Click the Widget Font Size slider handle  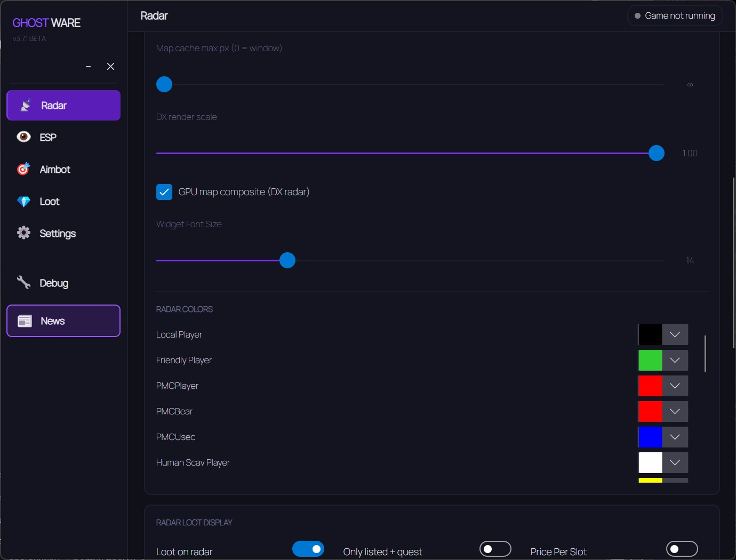tap(287, 260)
